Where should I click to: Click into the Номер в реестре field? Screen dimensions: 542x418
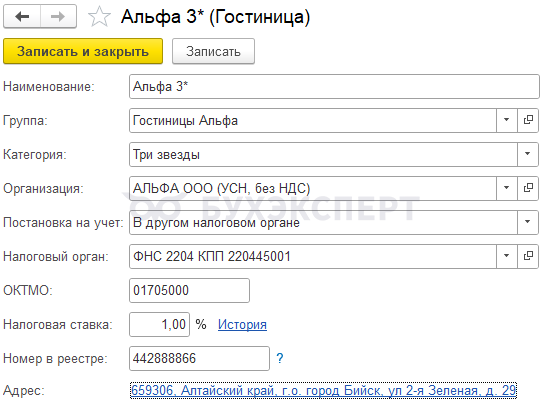pyautogui.click(x=199, y=358)
